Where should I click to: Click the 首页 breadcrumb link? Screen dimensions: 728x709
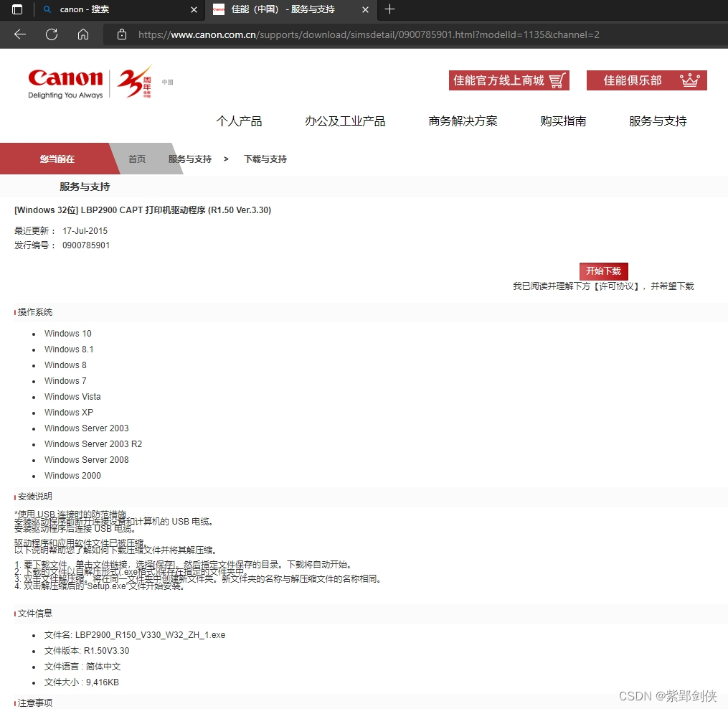(136, 159)
